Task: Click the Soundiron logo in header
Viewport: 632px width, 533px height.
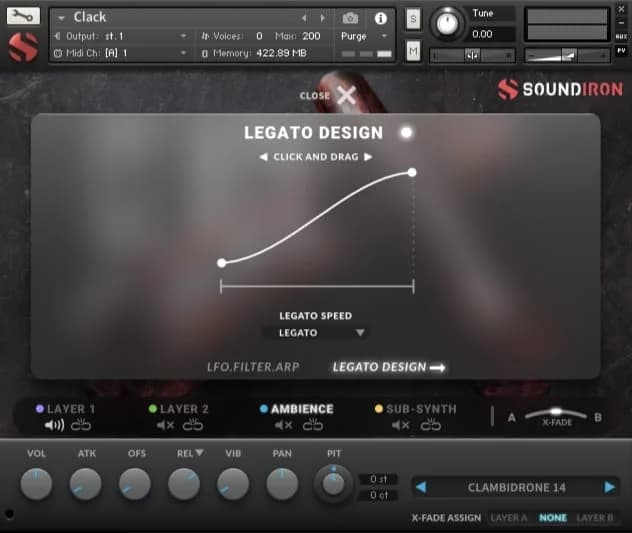Action: (560, 91)
